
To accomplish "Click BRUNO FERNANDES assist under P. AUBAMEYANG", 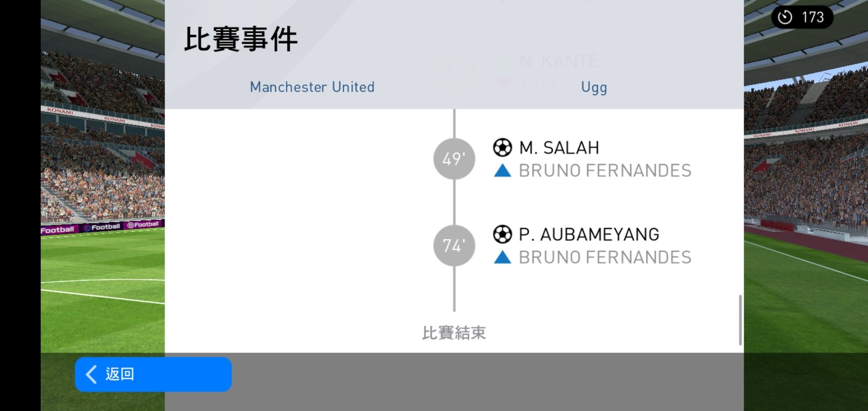I will pos(605,257).
